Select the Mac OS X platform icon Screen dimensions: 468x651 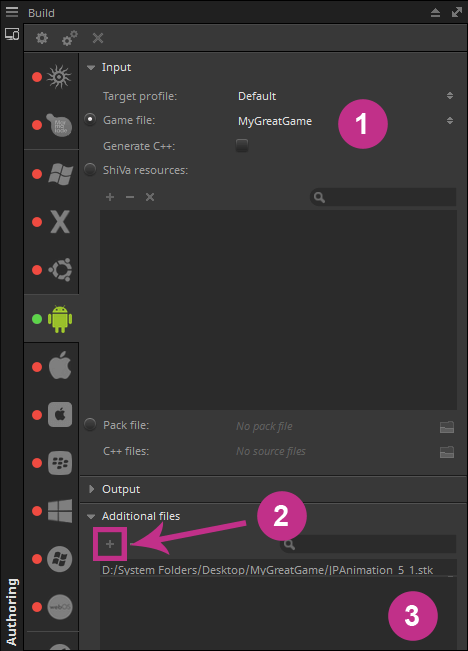[60, 222]
